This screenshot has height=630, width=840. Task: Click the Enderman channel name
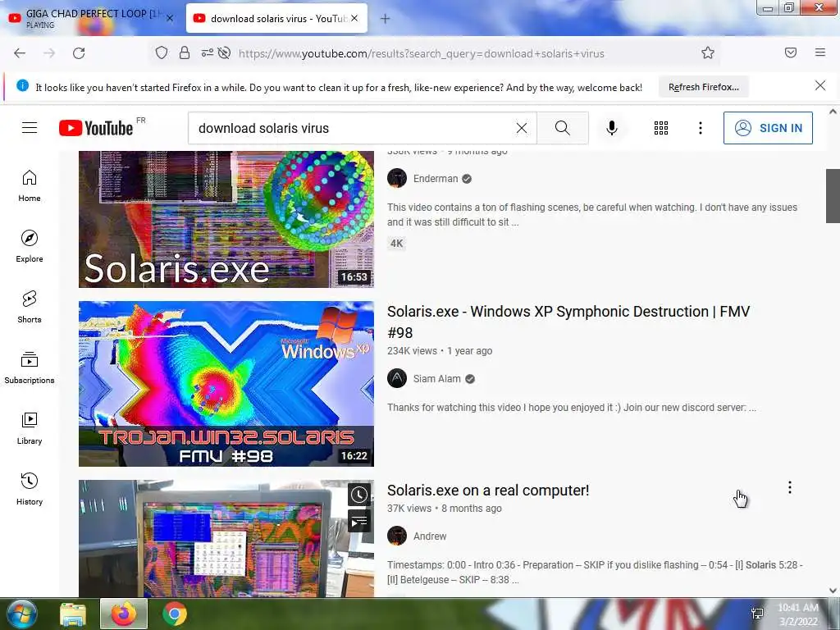pos(436,178)
